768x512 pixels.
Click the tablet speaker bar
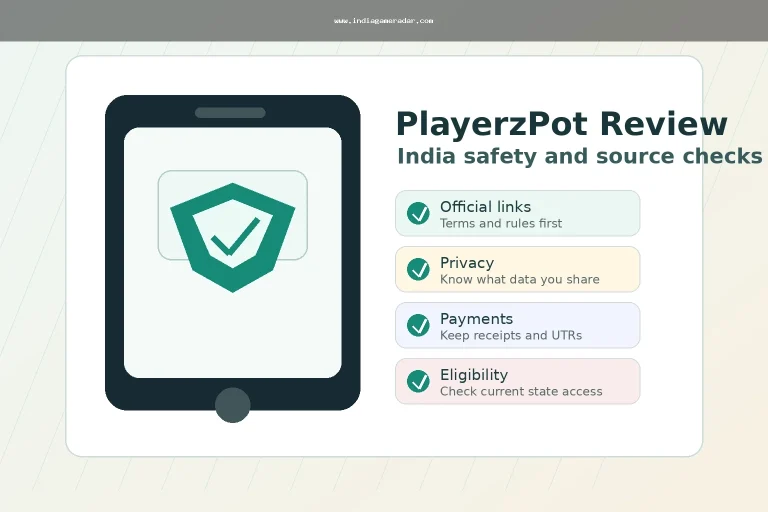click(230, 113)
